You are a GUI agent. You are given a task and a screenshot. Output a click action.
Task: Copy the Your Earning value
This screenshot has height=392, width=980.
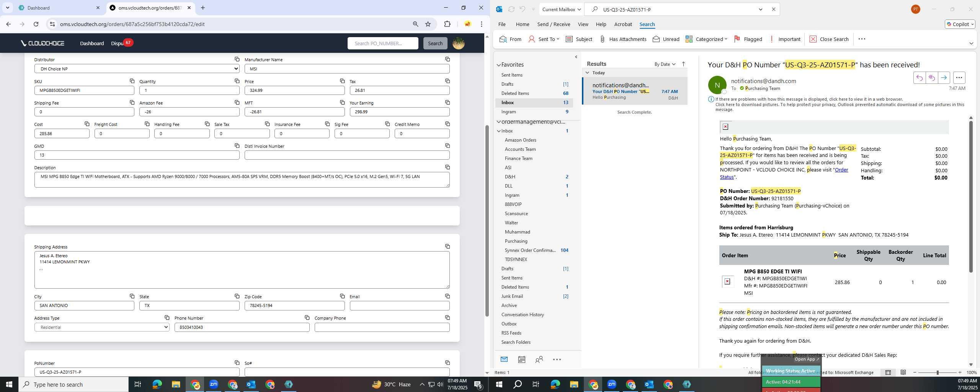coord(448,103)
